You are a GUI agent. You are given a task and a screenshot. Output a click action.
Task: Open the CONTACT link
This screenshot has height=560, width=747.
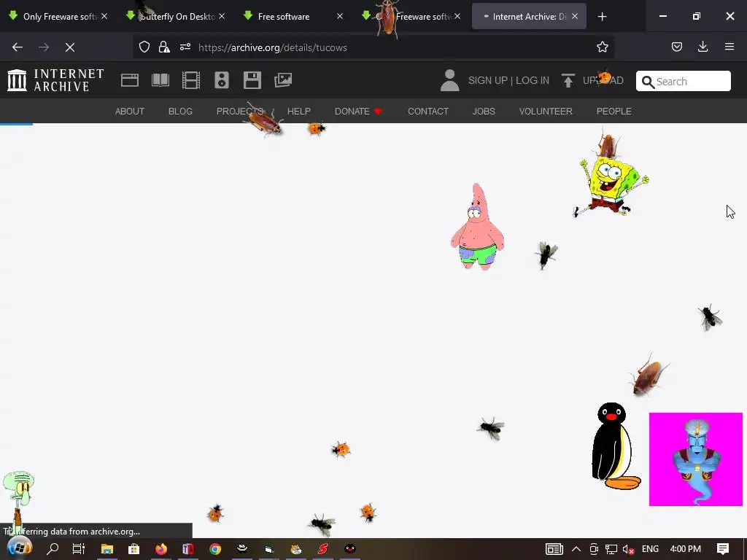click(x=428, y=112)
